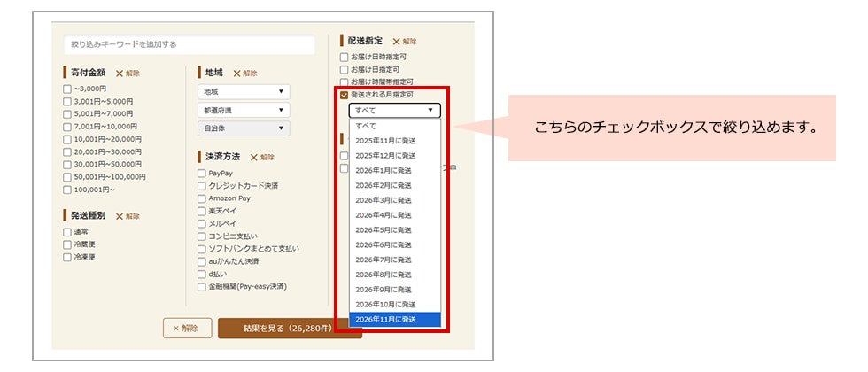Collapse the すべて shipping month combo box
Viewport: 868px width, 372px height.
click(x=395, y=111)
